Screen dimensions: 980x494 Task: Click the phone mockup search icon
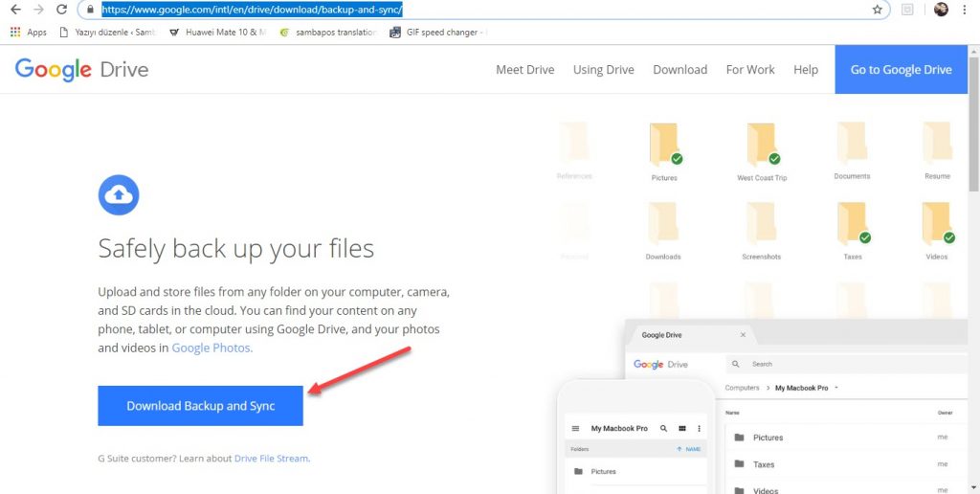point(664,429)
